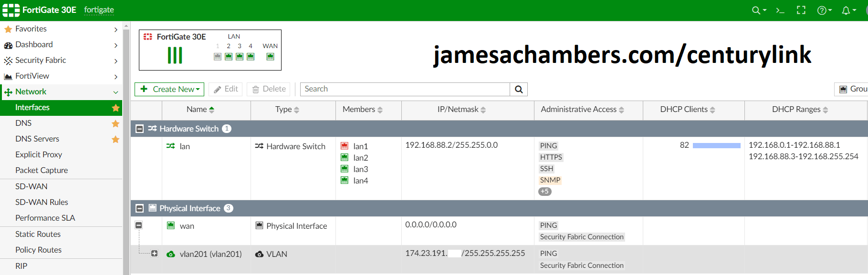
Task: Click the Group view button
Action: click(x=852, y=89)
